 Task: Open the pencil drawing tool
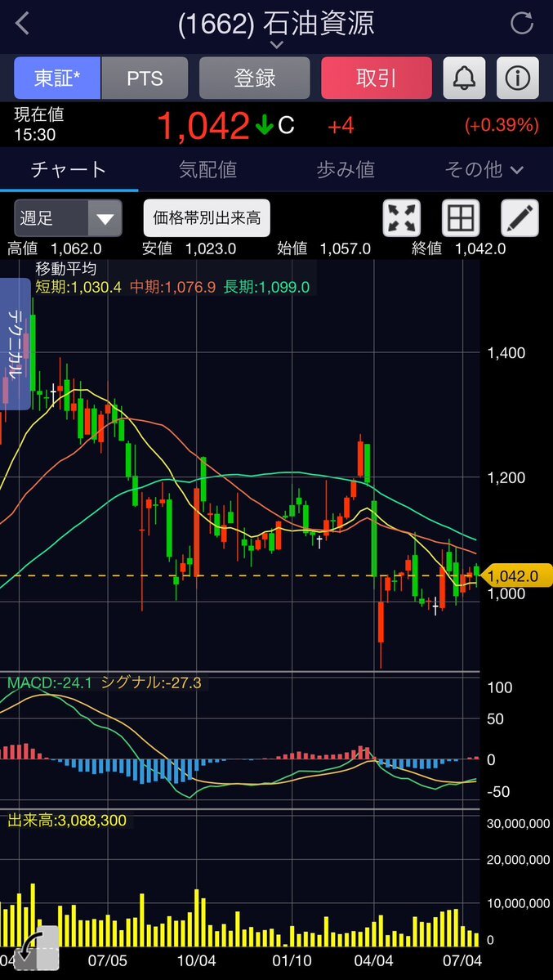pos(520,218)
